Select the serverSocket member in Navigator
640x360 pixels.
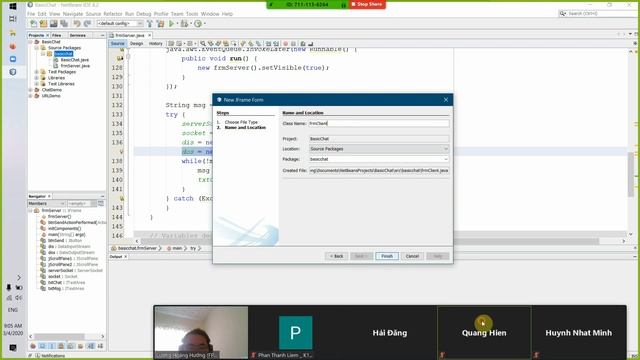coord(75,271)
